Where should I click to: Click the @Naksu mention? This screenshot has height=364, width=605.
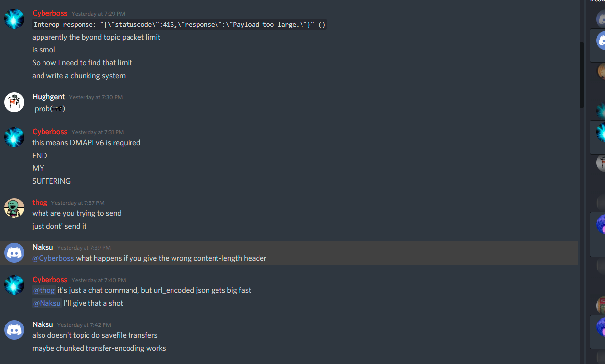tap(46, 303)
